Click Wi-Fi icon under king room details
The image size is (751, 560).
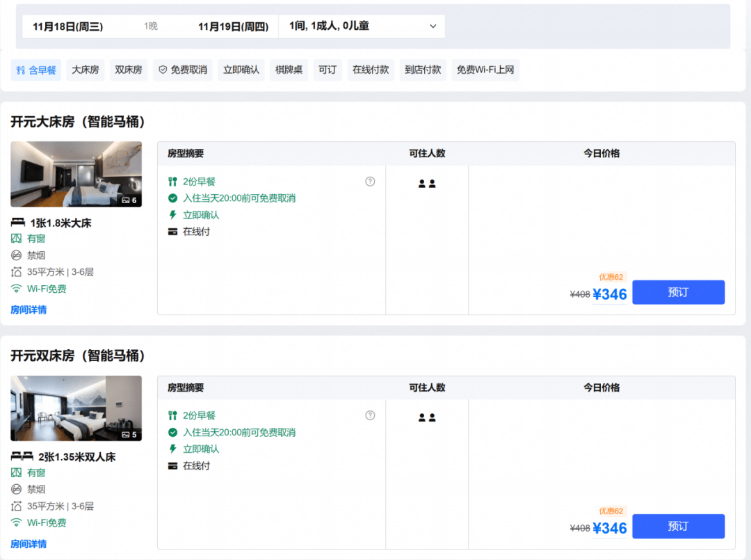tap(16, 289)
